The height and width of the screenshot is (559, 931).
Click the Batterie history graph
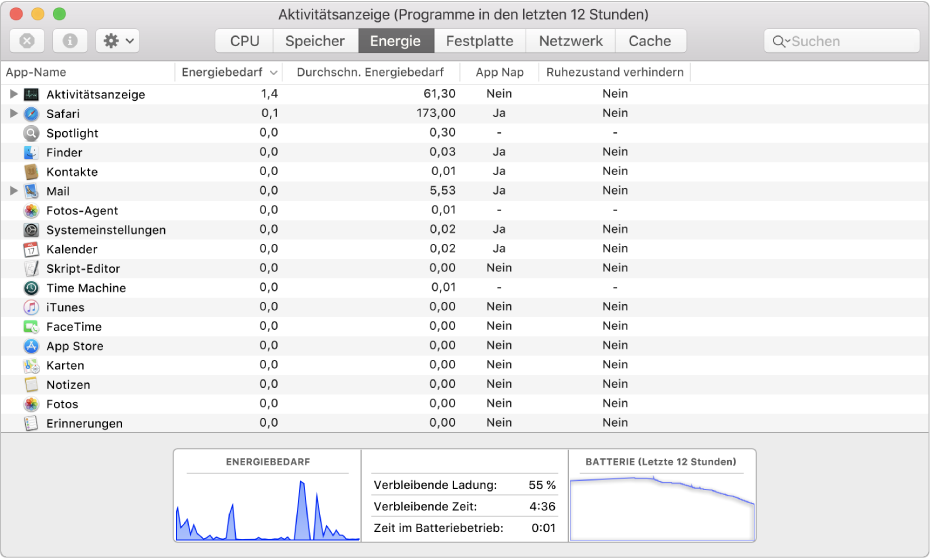(662, 509)
